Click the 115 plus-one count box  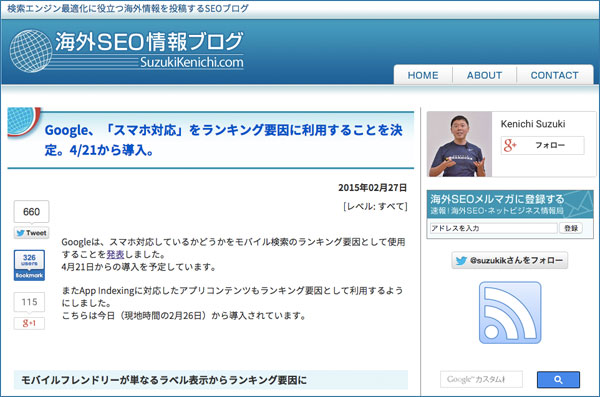pos(29,302)
